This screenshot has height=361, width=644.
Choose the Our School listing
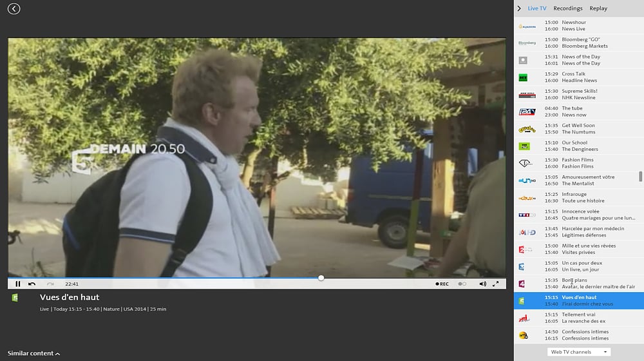point(579,146)
